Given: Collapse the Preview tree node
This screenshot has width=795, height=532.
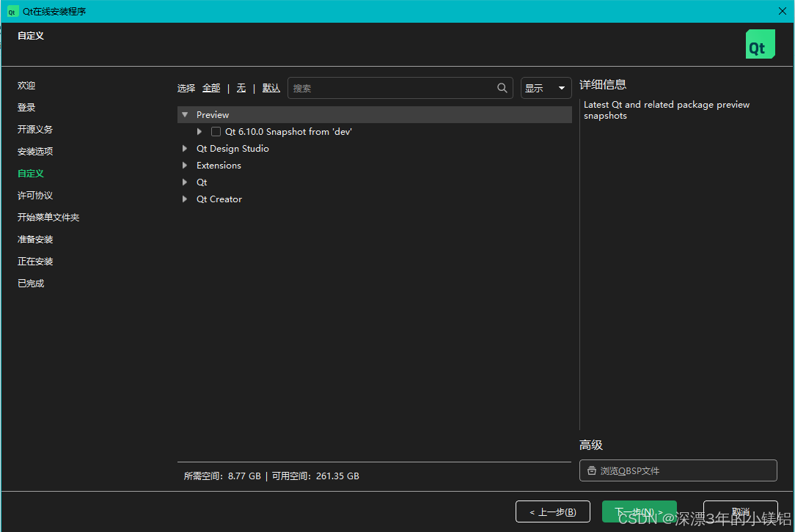Looking at the screenshot, I should coord(185,115).
